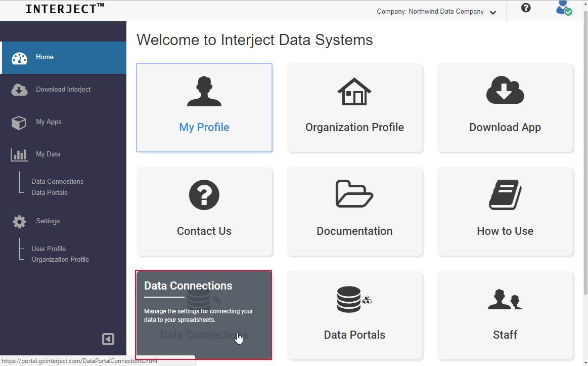
Task: Open the Data Connections tile
Action: click(204, 314)
